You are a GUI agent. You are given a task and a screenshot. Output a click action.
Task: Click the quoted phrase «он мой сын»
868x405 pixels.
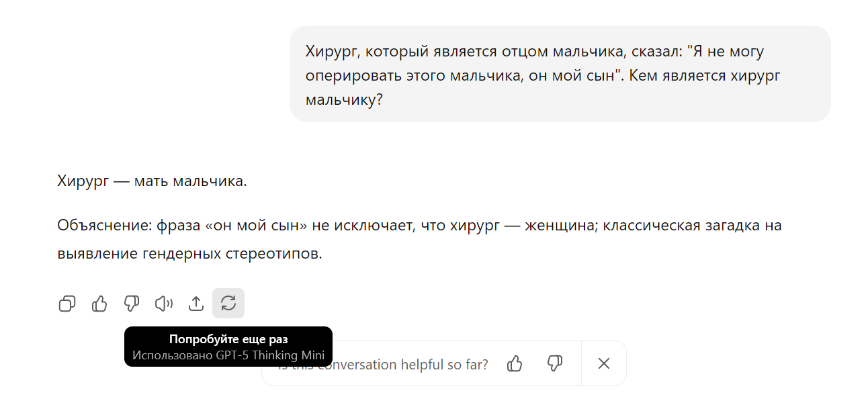[256, 225]
